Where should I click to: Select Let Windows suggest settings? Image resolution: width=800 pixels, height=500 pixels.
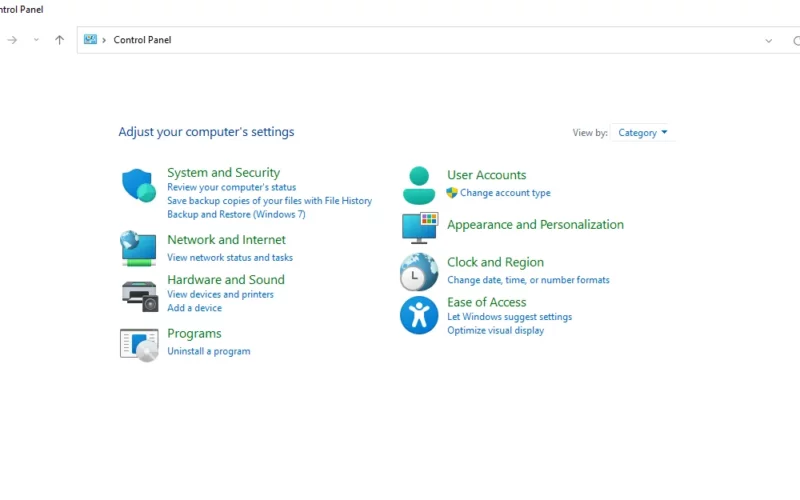tap(510, 317)
